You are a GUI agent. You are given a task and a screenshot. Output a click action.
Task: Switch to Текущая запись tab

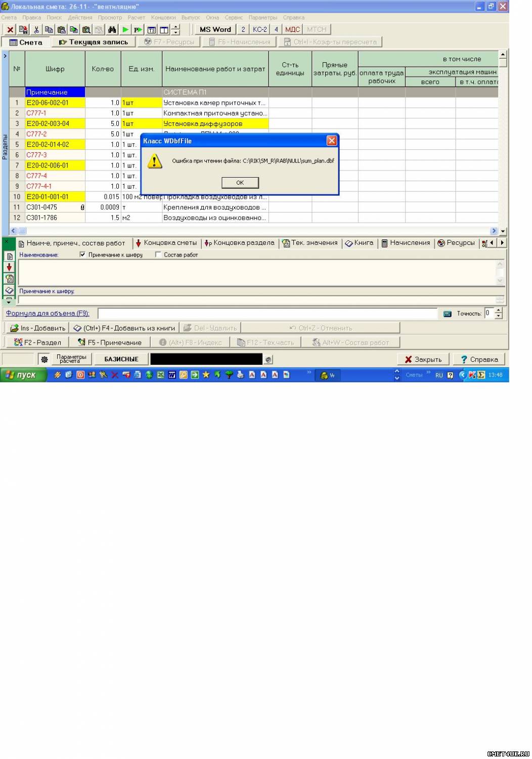(94, 42)
